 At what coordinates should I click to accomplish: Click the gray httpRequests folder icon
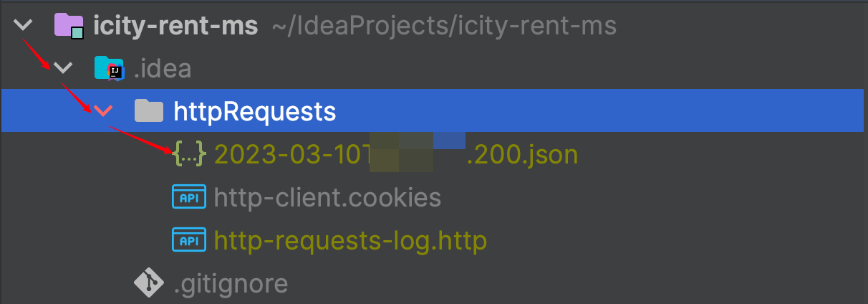tap(149, 110)
